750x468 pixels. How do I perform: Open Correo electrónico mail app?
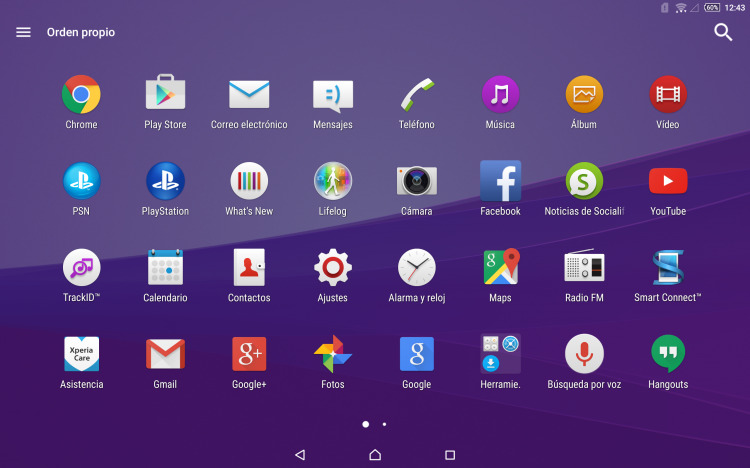click(x=249, y=94)
